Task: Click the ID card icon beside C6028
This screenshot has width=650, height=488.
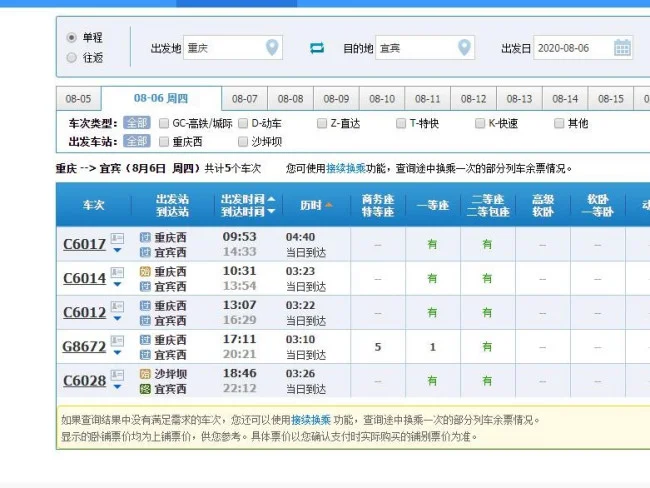Action: (x=117, y=375)
